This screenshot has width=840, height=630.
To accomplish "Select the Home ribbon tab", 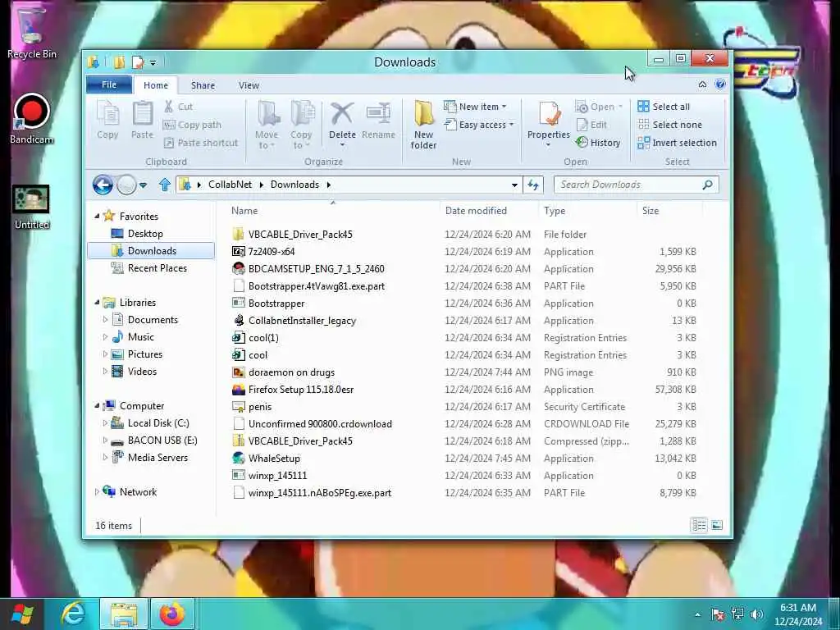I will [155, 85].
